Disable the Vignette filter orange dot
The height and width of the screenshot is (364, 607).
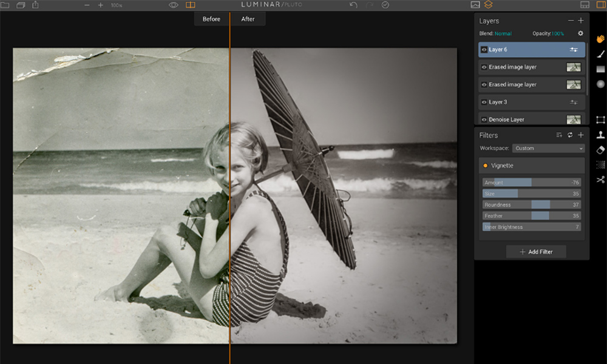pos(485,165)
